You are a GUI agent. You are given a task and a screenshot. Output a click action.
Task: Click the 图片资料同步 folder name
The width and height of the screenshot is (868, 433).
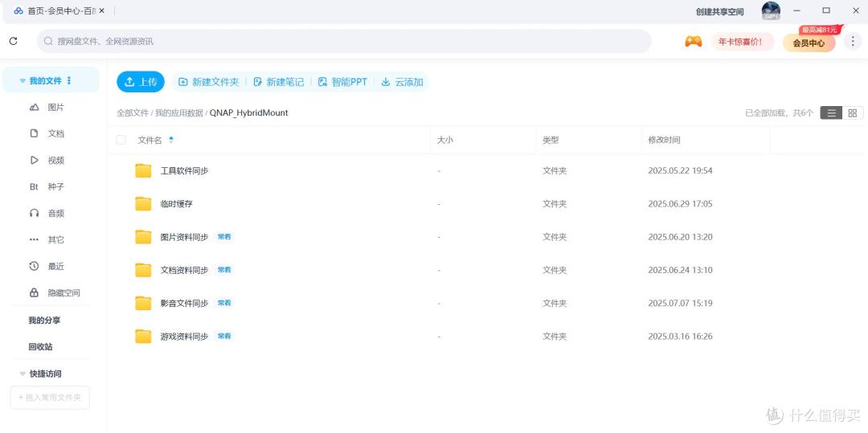pyautogui.click(x=184, y=237)
